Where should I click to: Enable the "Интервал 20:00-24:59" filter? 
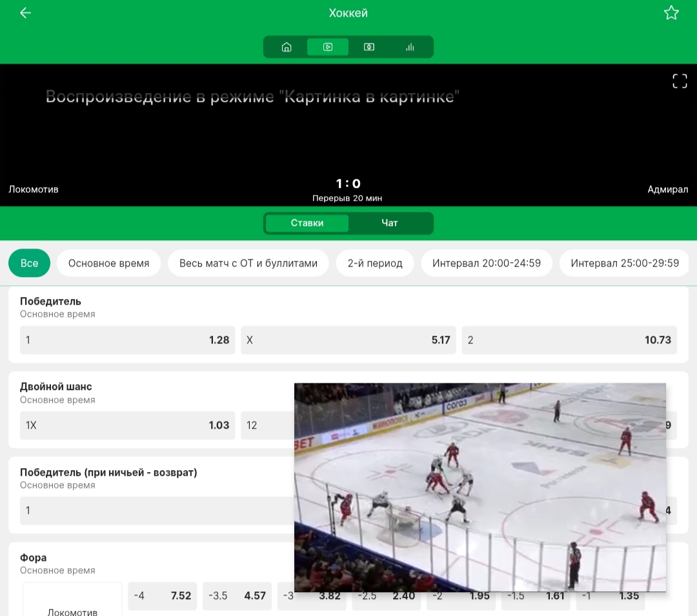pos(487,263)
